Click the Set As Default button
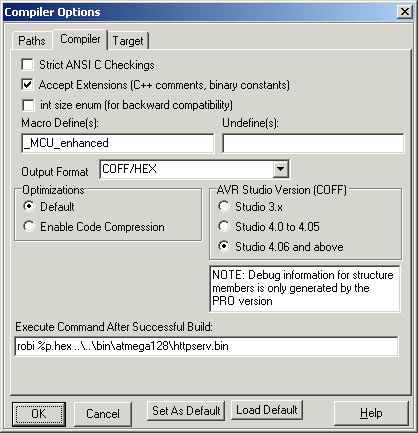The image size is (418, 433). [186, 411]
